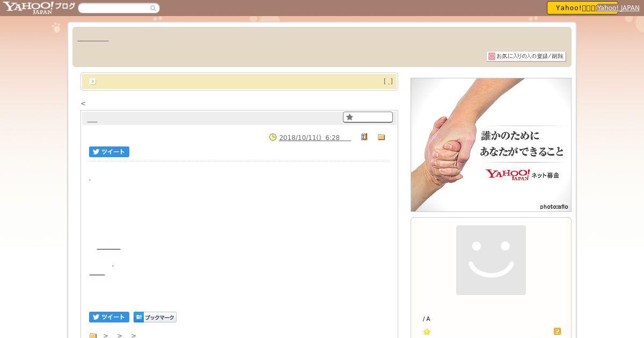644x338 pixels.
Task: Click the question mark help icon in profile
Action: point(557,332)
